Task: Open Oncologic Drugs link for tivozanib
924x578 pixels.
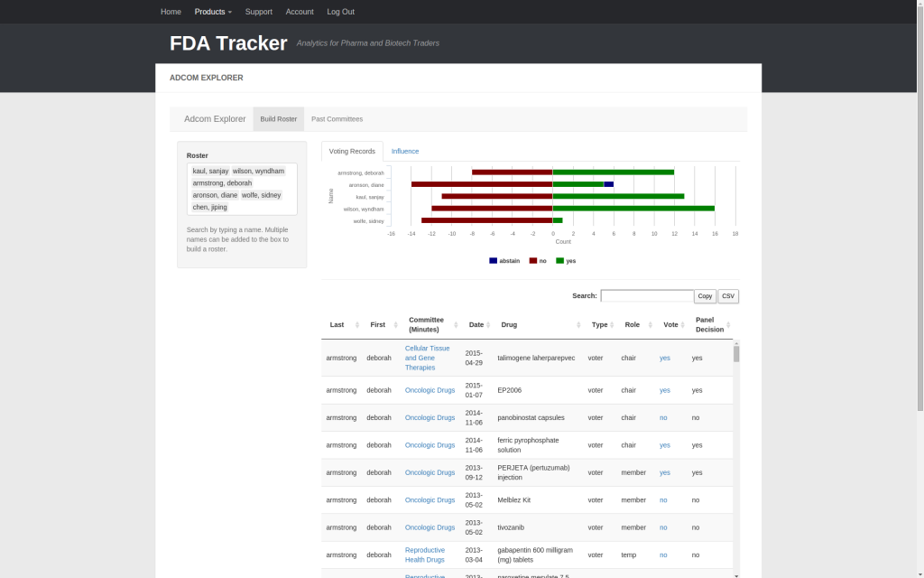Action: [430, 527]
